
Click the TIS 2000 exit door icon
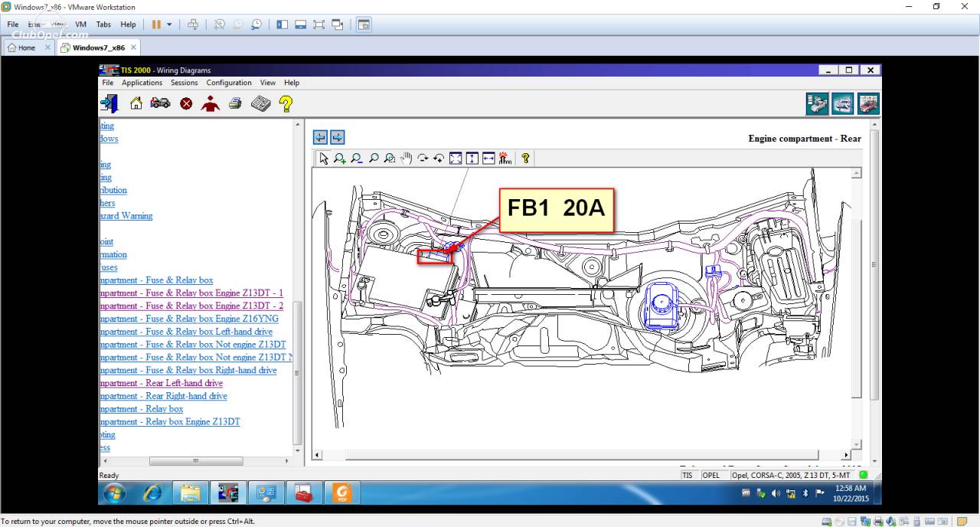point(109,103)
